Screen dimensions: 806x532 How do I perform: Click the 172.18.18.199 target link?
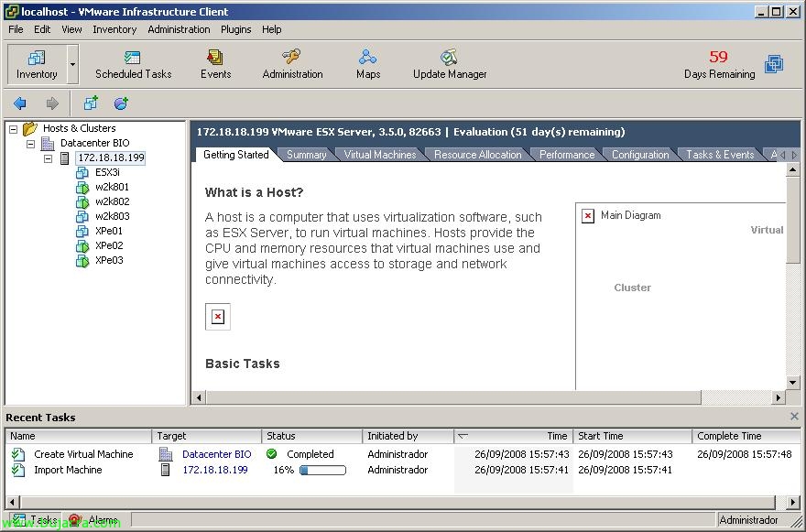[215, 470]
